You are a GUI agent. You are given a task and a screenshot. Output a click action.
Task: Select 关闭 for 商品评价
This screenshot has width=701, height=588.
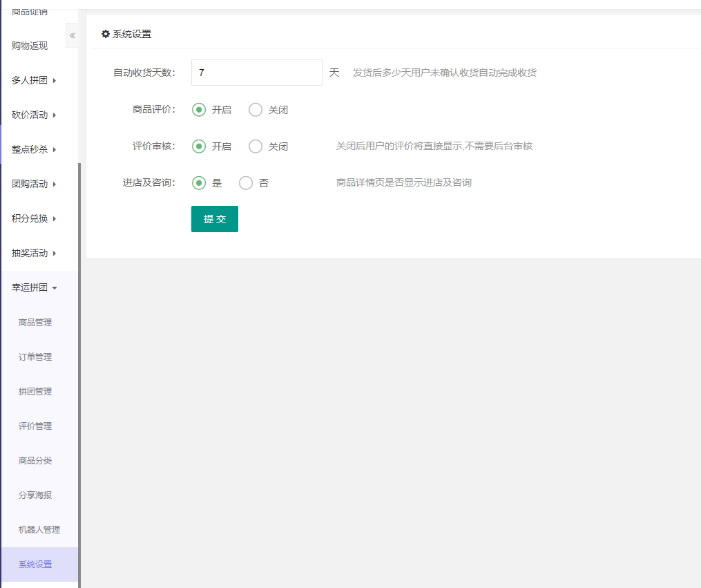point(256,110)
